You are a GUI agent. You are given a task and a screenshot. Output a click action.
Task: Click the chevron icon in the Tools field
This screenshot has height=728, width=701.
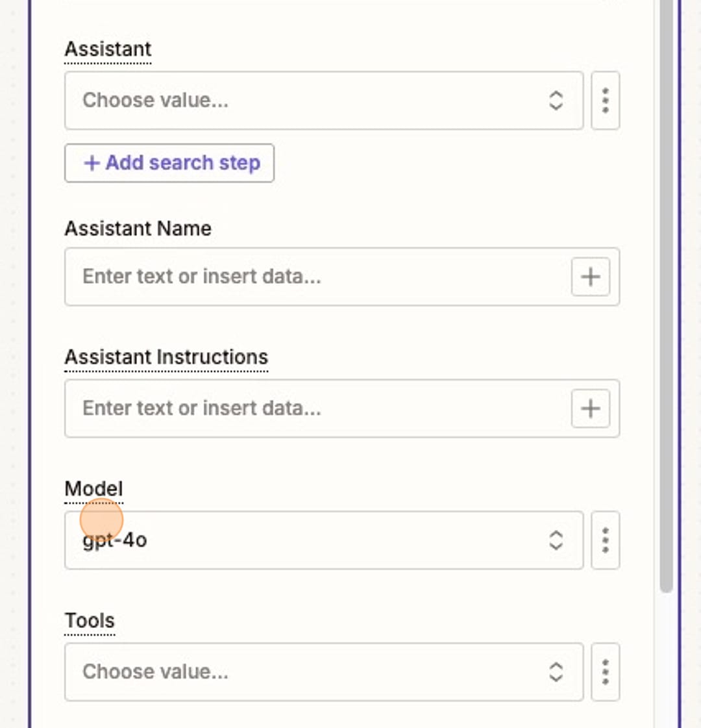[x=556, y=672]
